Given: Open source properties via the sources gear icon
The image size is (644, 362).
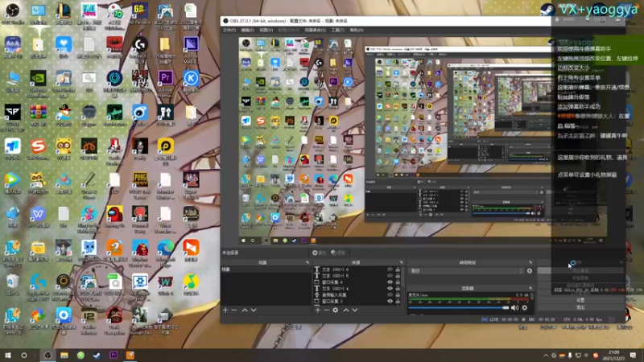Looking at the screenshot, I should click(x=336, y=311).
